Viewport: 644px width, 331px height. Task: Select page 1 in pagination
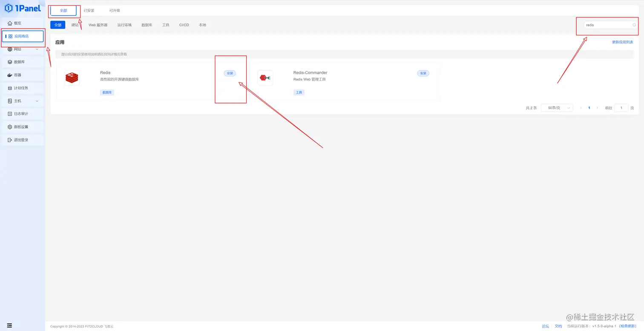tap(589, 108)
